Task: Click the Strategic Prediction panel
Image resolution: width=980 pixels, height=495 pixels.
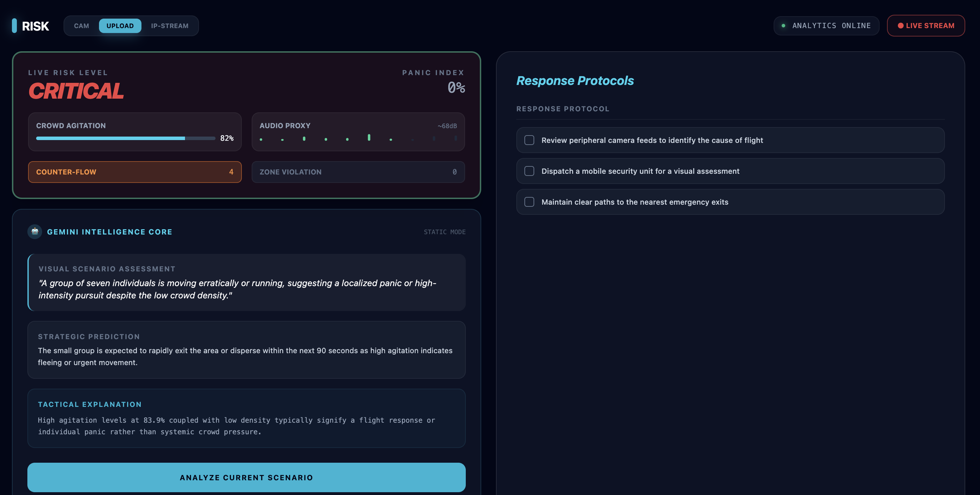Action: (246, 350)
